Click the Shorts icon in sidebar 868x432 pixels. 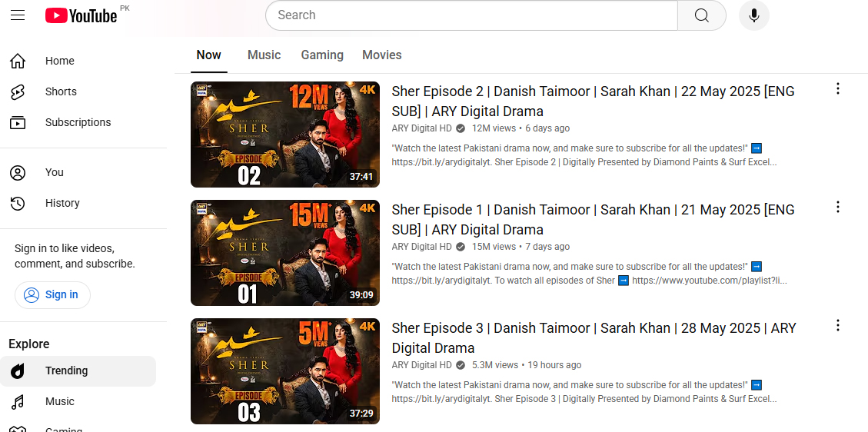pos(18,91)
